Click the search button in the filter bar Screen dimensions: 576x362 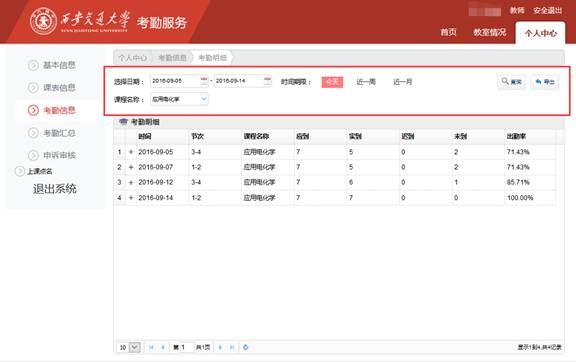pyautogui.click(x=511, y=82)
